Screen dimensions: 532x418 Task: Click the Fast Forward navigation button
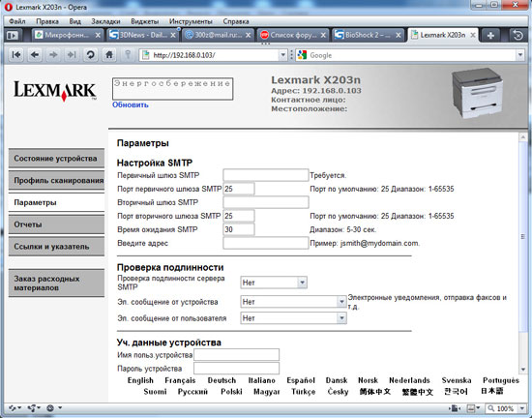[x=72, y=54]
